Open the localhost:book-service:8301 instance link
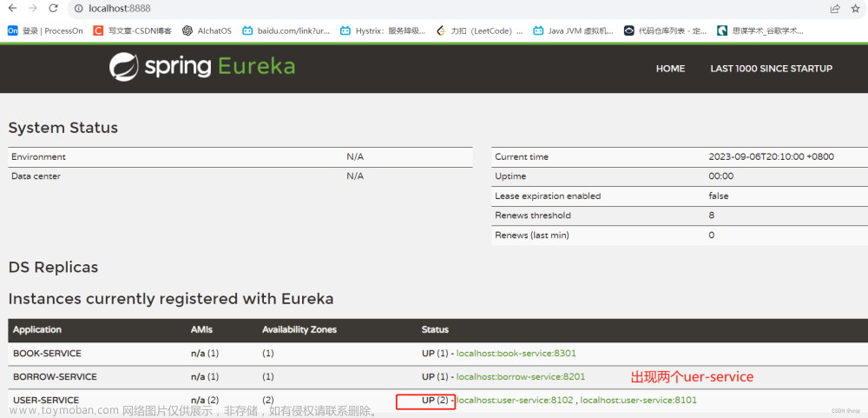The width and height of the screenshot is (868, 418). pos(517,353)
